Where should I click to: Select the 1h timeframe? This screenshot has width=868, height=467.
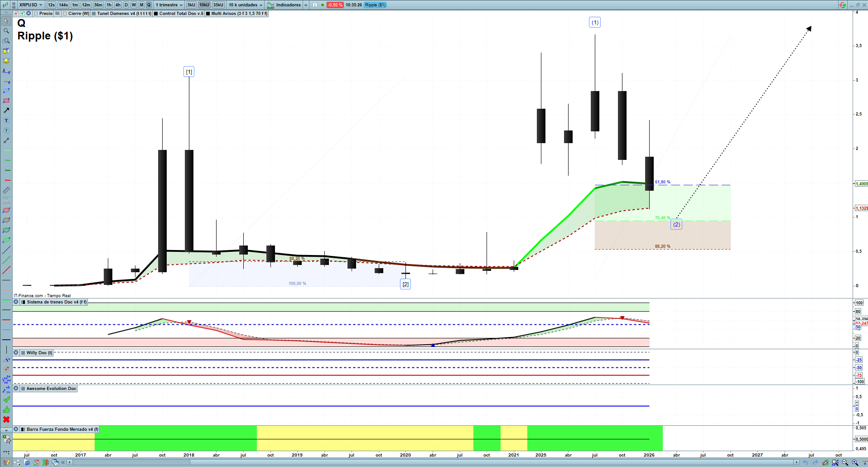pos(109,5)
